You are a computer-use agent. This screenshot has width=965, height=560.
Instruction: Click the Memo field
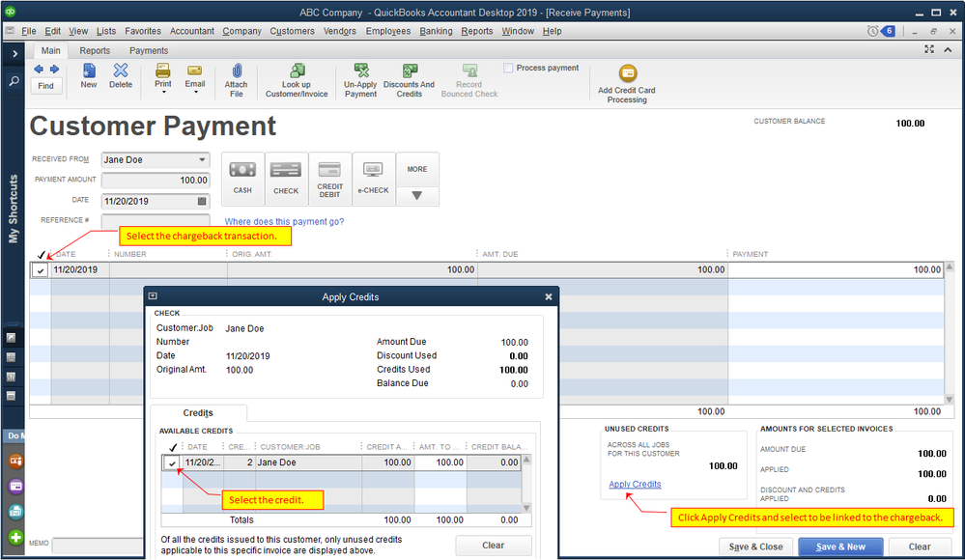point(99,545)
